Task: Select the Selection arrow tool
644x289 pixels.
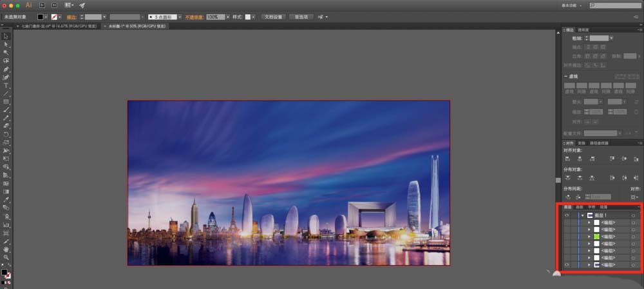Action: tap(6, 36)
